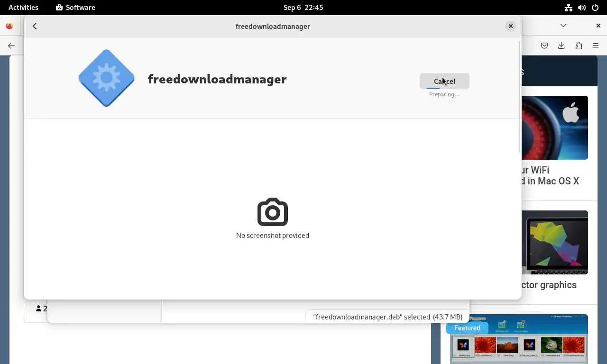Viewport: 607px width, 364px height.
Task: Open Firefox extensions puzzle icon
Action: click(x=579, y=45)
